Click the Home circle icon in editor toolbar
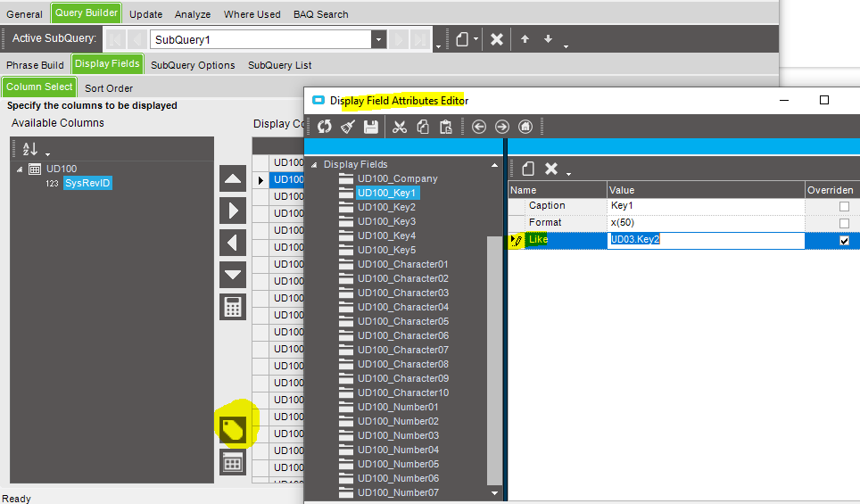 pos(525,127)
